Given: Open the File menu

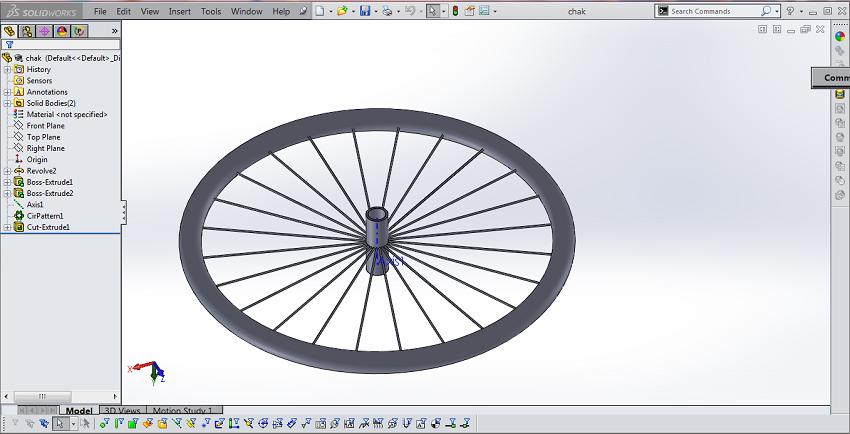Looking at the screenshot, I should pyautogui.click(x=100, y=11).
